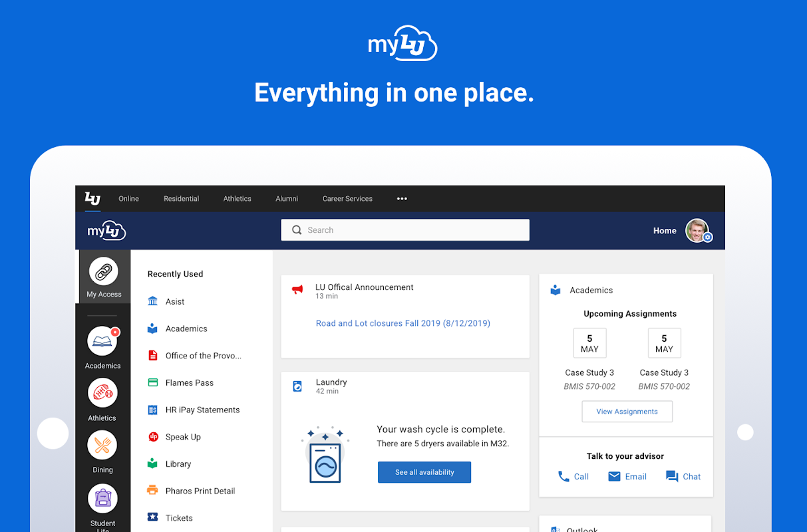Screen dimensions: 807x532
Task: Click the Flames Pass card icon
Action: [x=153, y=382]
